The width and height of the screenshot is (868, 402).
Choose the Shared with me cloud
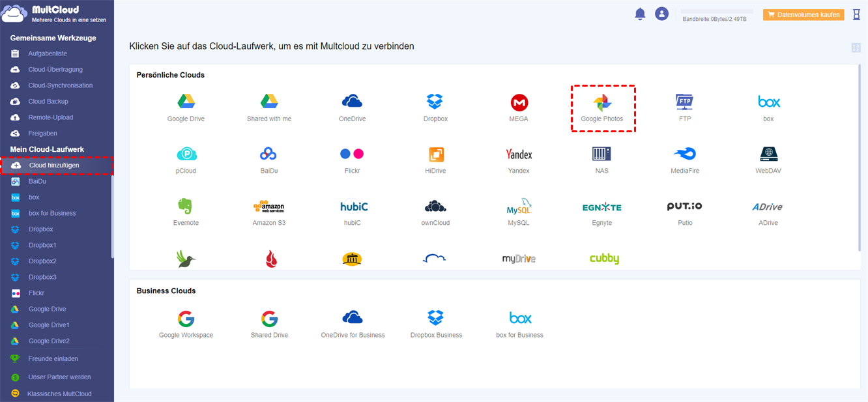[269, 102]
